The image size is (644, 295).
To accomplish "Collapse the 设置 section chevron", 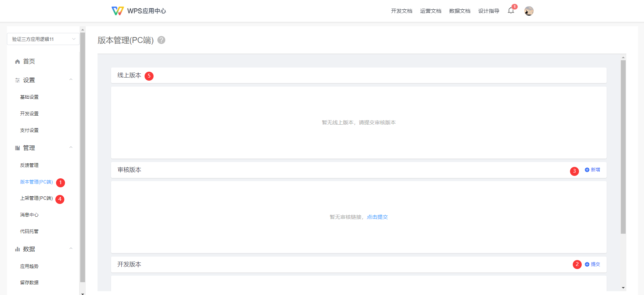I will pos(71,80).
